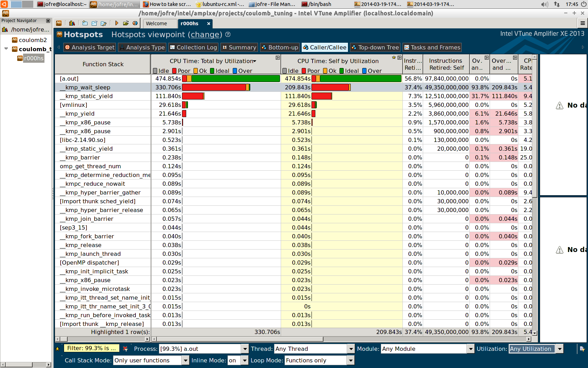Switch to the Bottom-up tab
This screenshot has width=588, height=368.
tap(279, 47)
